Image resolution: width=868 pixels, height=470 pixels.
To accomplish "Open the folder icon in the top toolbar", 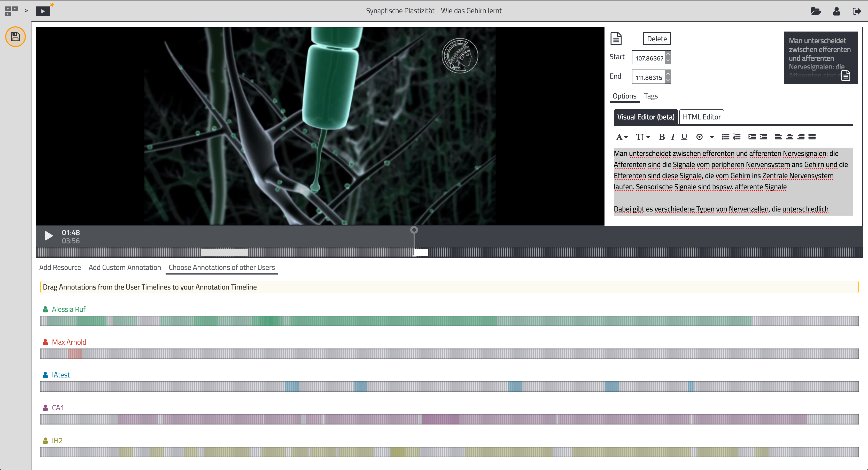I will tap(816, 11).
